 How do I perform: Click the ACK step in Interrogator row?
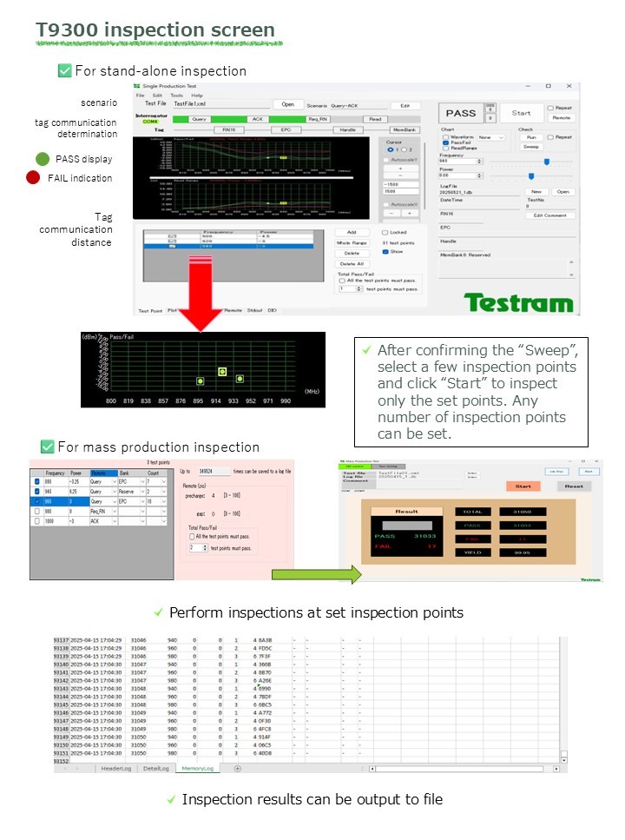point(258,120)
